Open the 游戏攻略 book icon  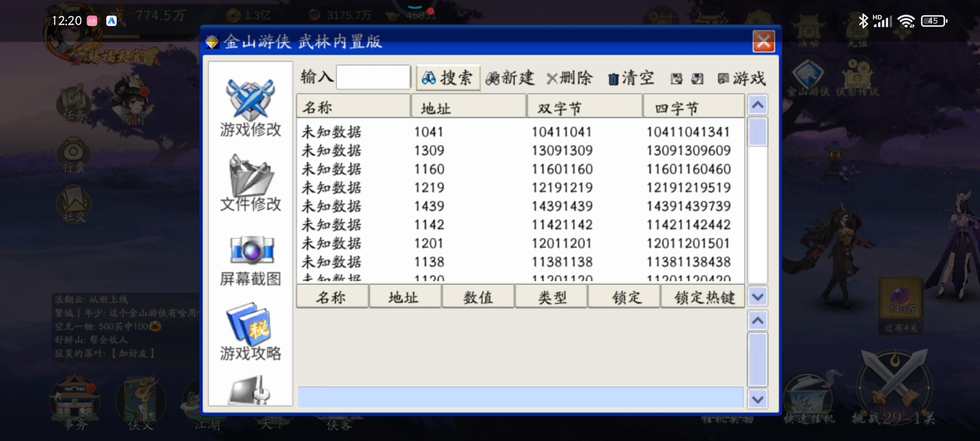(x=249, y=323)
